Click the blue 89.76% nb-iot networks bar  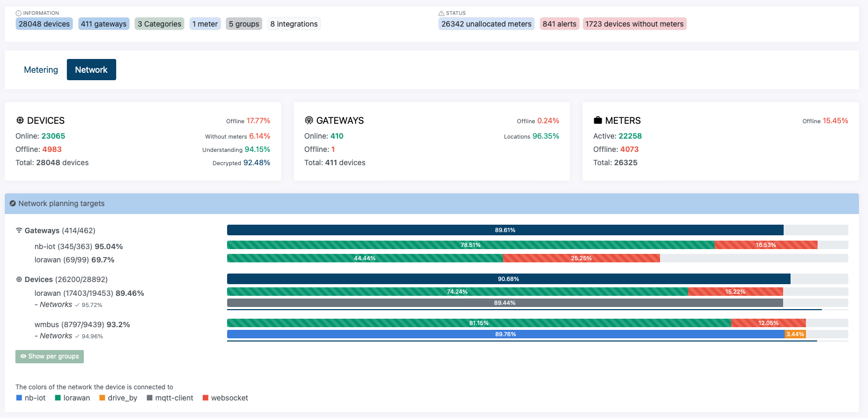(x=506, y=334)
